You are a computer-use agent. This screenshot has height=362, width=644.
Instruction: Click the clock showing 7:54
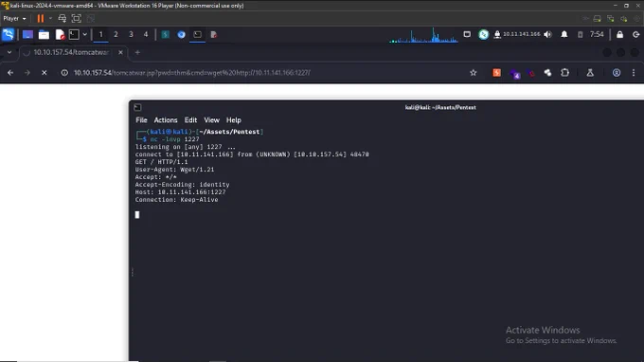(x=597, y=34)
